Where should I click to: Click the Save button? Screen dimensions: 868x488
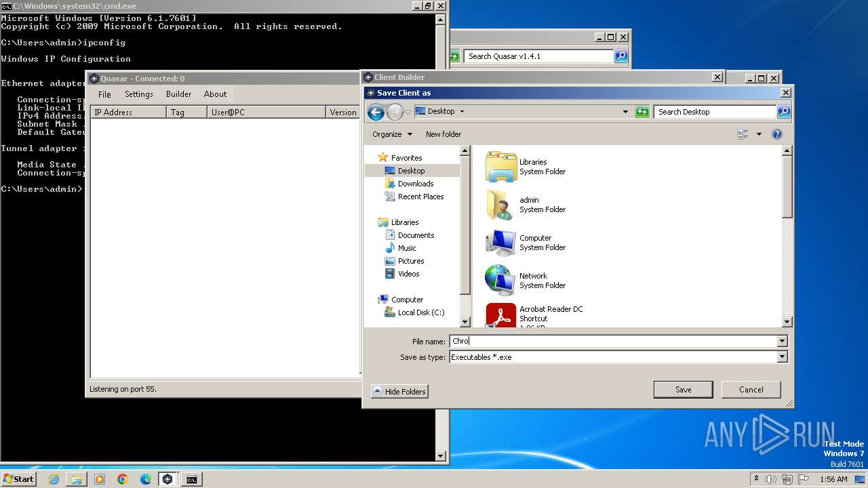tap(683, 390)
